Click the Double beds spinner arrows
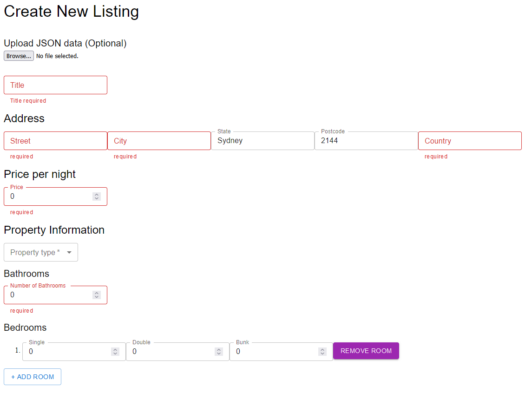 [x=219, y=352]
